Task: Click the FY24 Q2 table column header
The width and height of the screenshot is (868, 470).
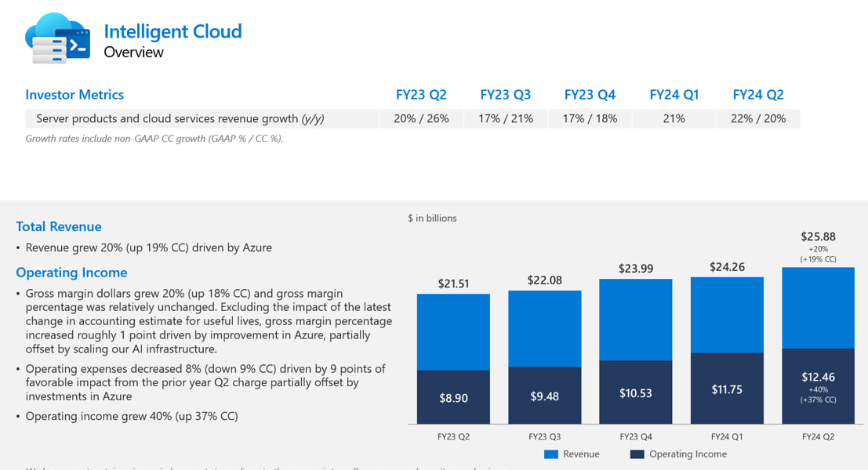Action: point(758,95)
